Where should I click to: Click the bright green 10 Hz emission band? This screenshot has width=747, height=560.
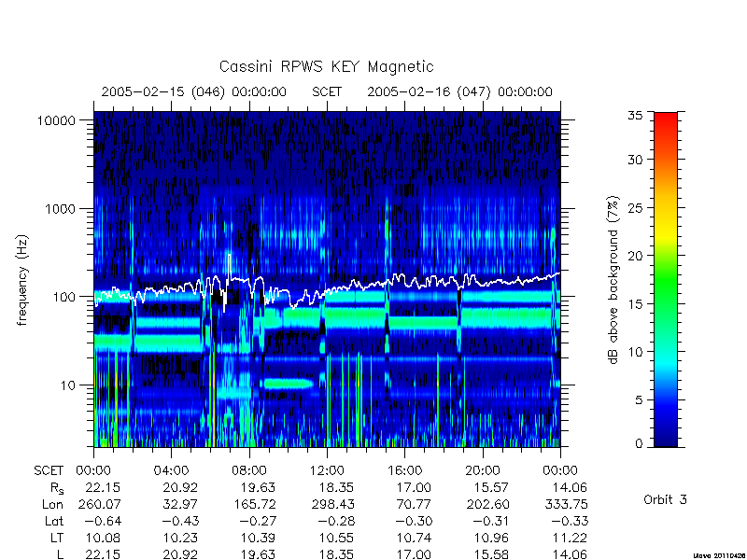tap(288, 384)
